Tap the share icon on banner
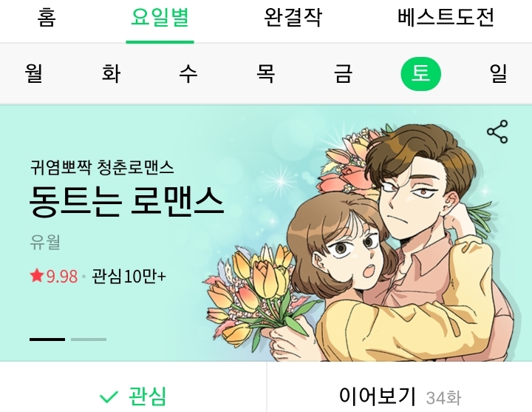This screenshot has height=412, width=532. click(497, 132)
